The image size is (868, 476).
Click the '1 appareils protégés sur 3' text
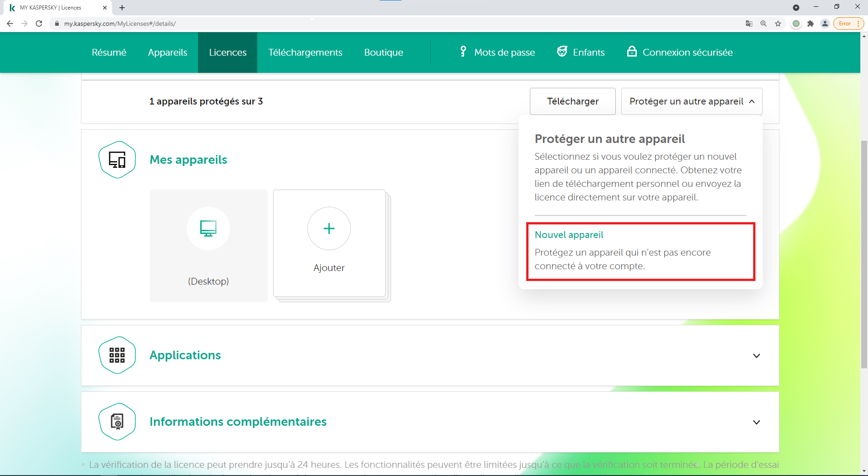tap(206, 101)
